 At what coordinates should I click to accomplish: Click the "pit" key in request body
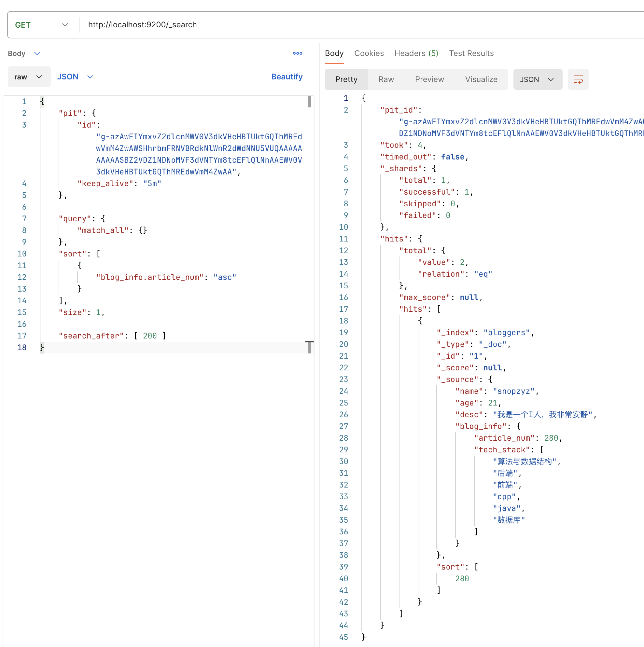click(x=70, y=113)
